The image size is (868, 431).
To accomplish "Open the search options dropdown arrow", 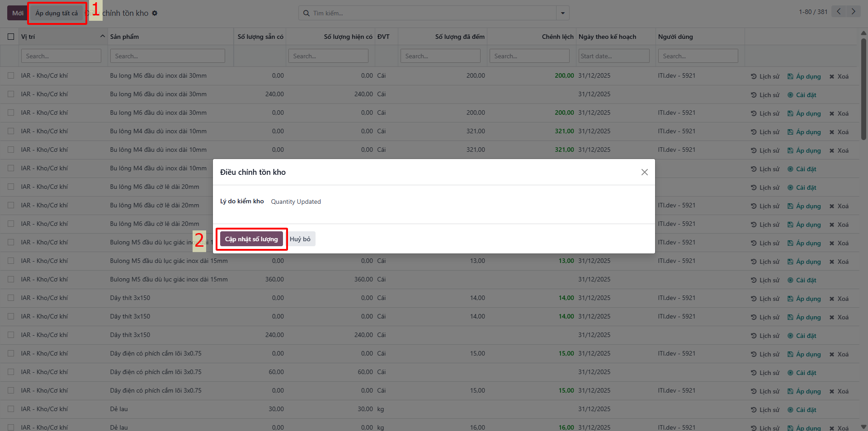I will tap(563, 13).
